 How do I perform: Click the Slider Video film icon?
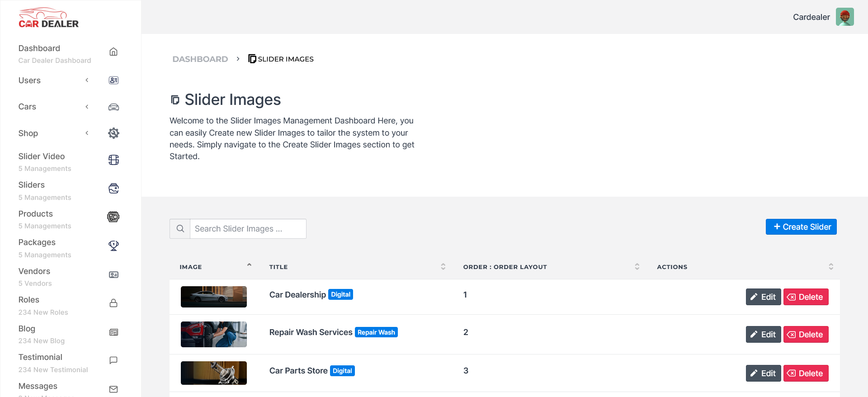click(x=113, y=160)
